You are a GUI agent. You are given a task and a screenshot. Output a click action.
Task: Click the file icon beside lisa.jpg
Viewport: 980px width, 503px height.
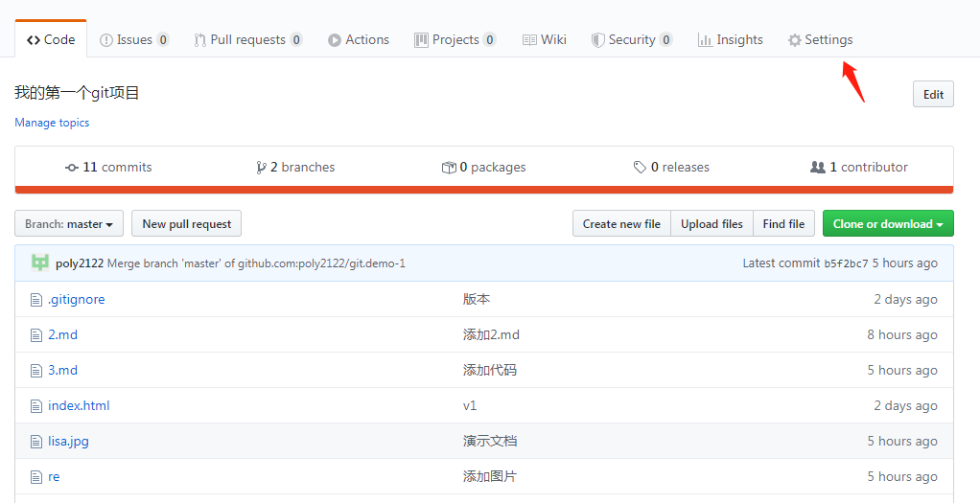click(x=36, y=442)
